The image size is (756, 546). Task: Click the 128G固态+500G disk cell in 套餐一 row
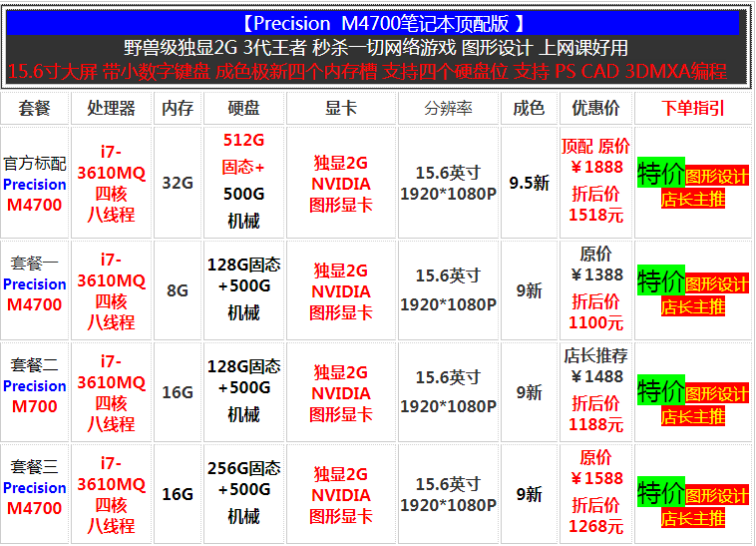click(244, 288)
